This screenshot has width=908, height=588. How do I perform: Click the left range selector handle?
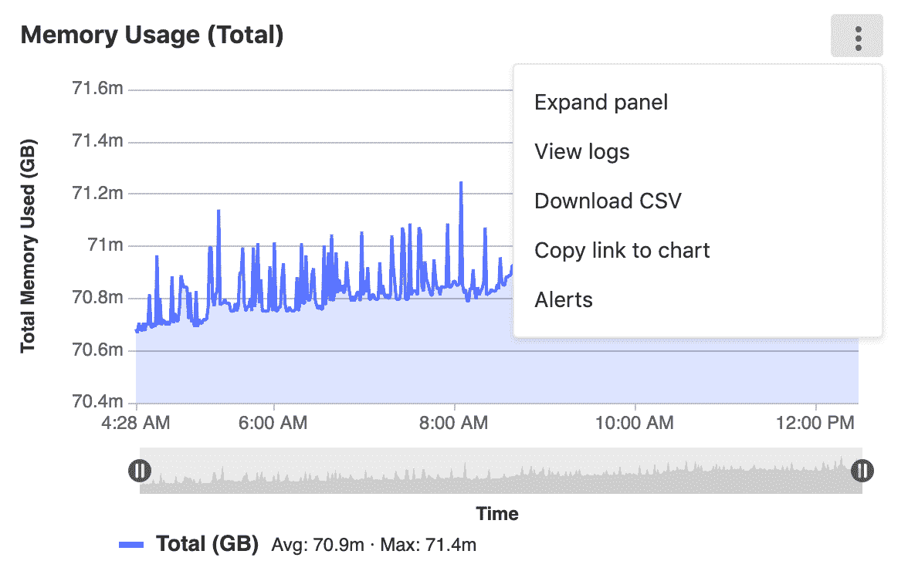click(140, 470)
